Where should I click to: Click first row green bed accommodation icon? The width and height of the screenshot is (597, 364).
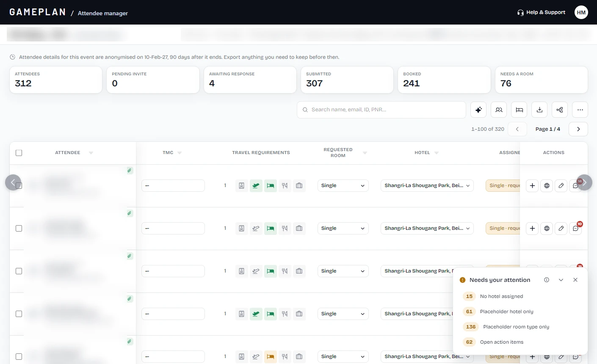pos(270,185)
